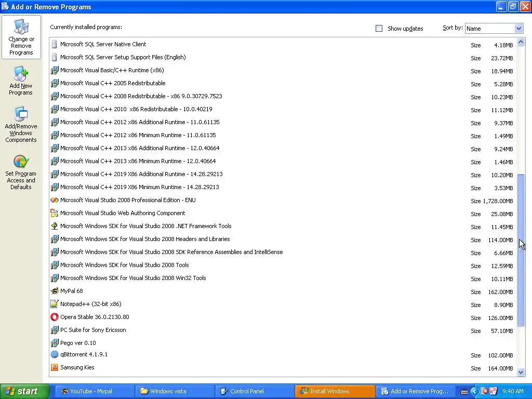Switch to Windows vista folder taskbar button
Screen dimensions: 532x399
(175, 392)
